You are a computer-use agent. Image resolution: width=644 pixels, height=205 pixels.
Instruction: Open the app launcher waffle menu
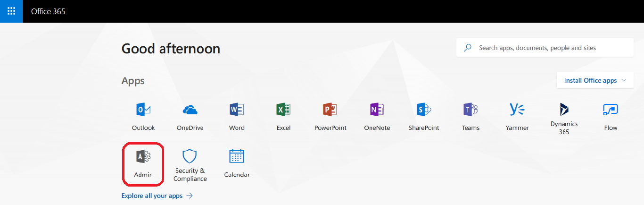pos(11,11)
